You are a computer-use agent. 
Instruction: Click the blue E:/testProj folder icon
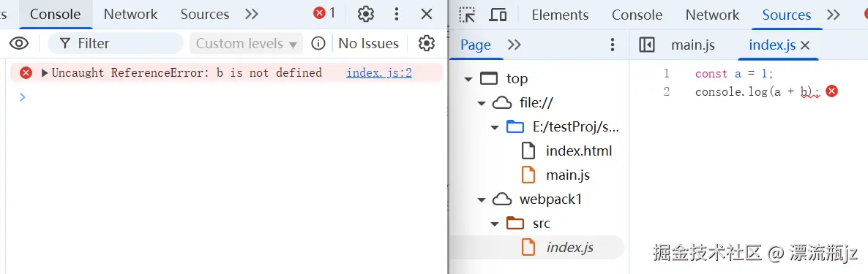[x=515, y=127]
